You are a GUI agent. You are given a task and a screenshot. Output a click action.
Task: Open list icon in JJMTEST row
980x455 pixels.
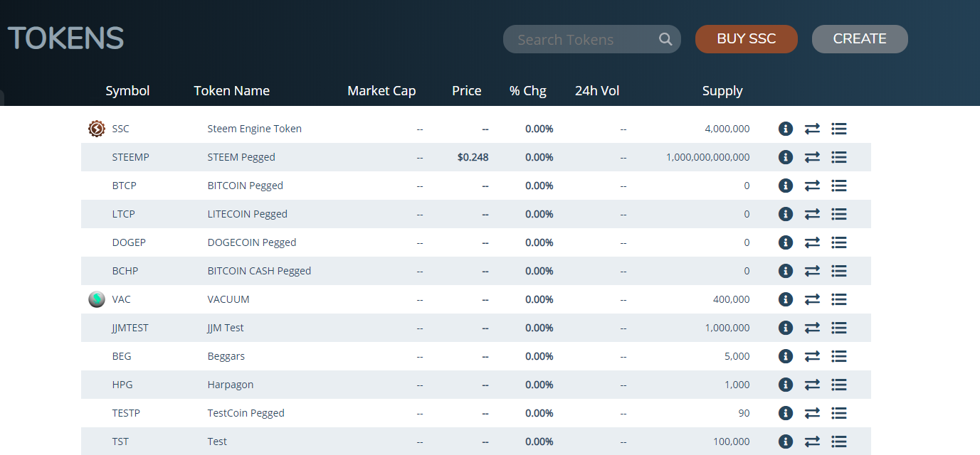click(839, 328)
